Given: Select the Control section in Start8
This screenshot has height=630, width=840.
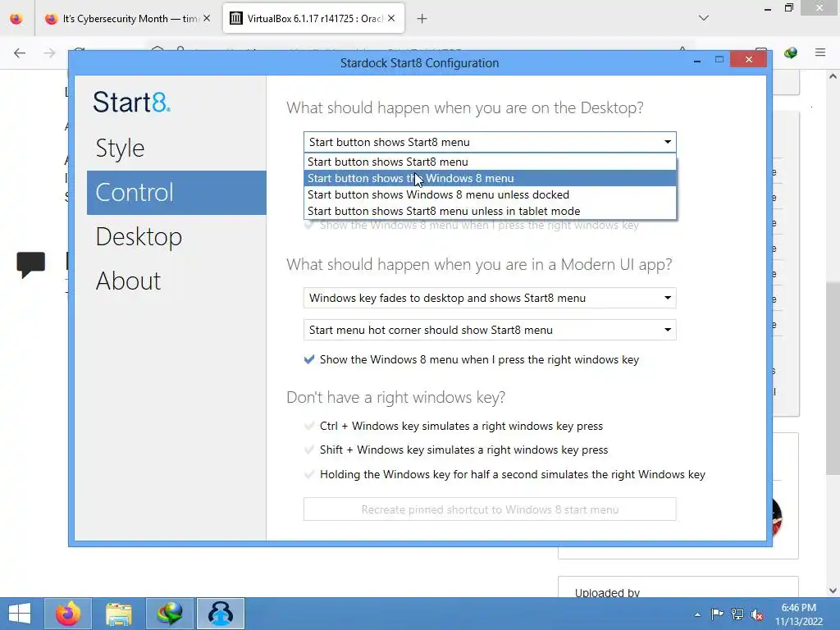Looking at the screenshot, I should [x=177, y=192].
